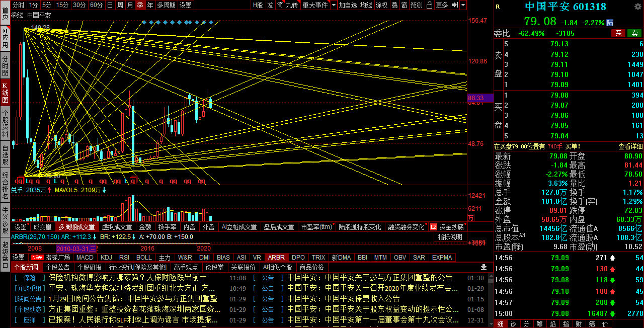644x328 pixels.
Task: Select the 年 yearly period
Action: click(150, 5)
